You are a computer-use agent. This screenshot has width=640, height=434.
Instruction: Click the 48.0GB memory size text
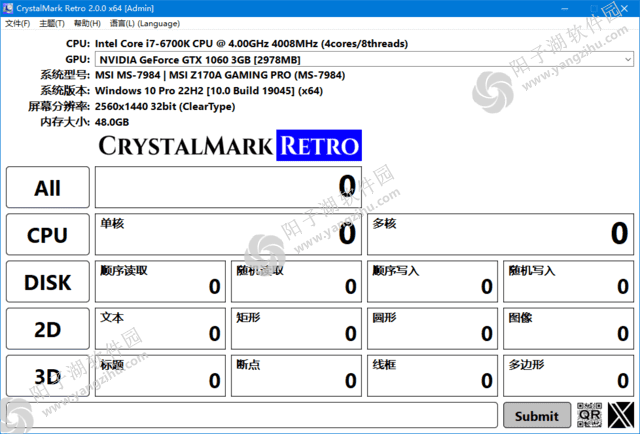point(112,122)
